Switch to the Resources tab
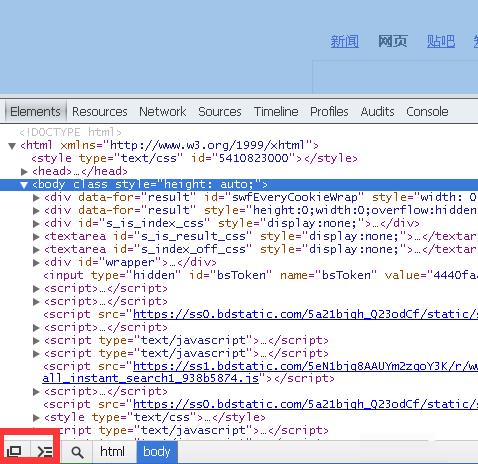The height and width of the screenshot is (464, 478). (100, 111)
